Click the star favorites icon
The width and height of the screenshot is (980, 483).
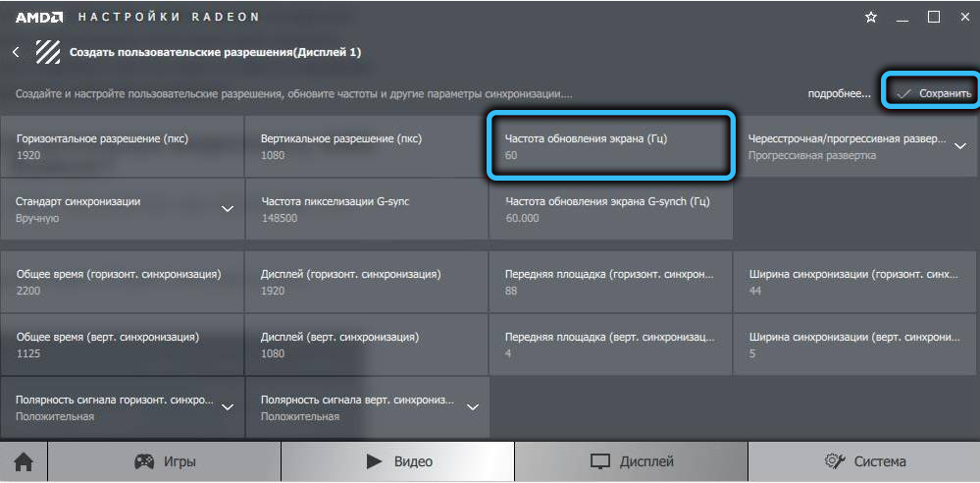tap(870, 17)
